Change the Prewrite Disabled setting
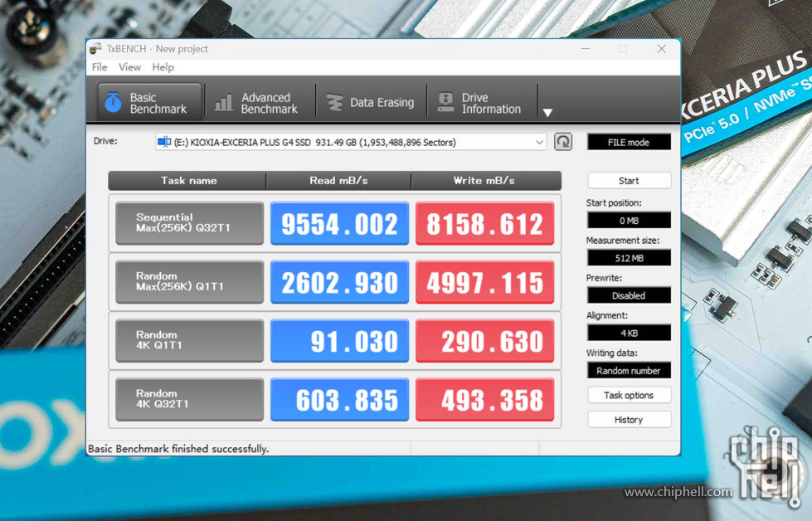 tap(629, 295)
